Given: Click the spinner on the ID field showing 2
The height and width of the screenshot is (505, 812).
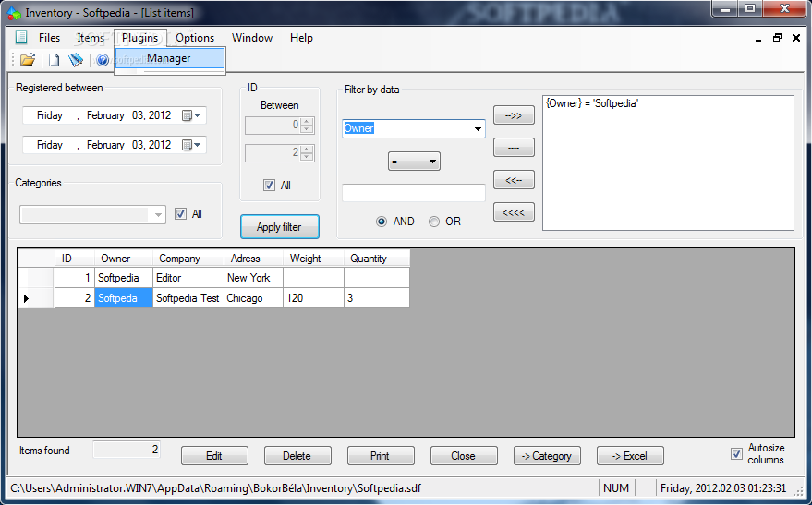Looking at the screenshot, I should 307,152.
